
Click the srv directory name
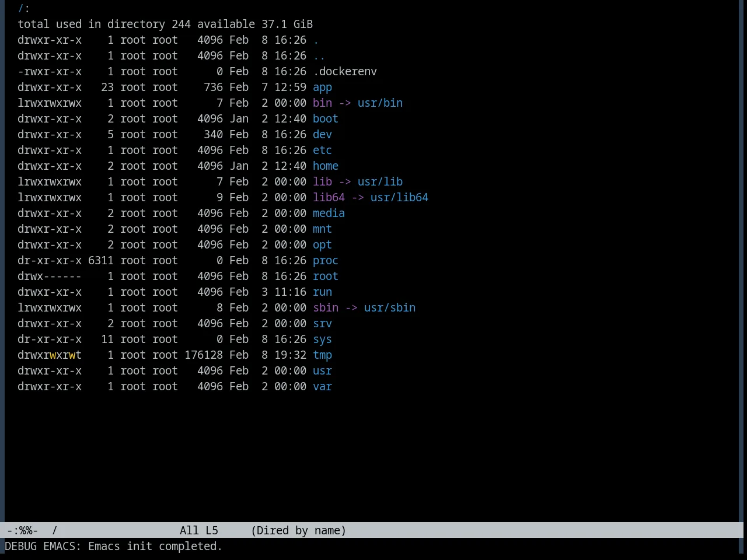(322, 324)
